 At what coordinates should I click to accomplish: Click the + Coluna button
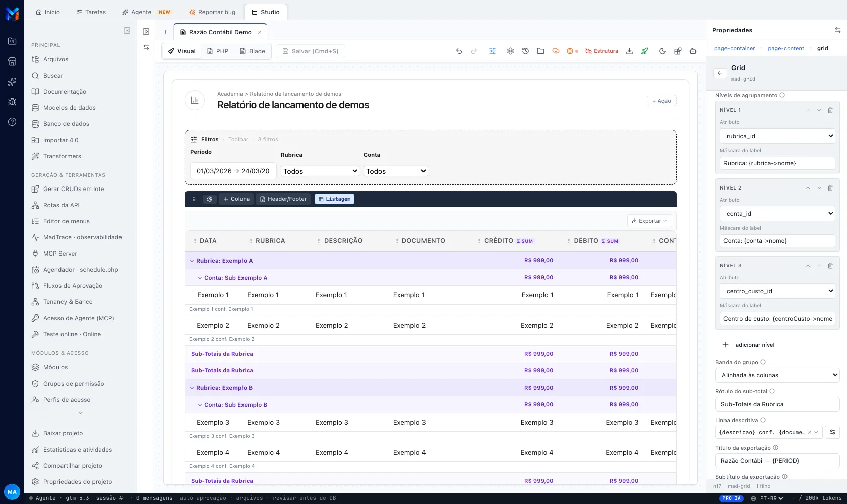pyautogui.click(x=236, y=199)
